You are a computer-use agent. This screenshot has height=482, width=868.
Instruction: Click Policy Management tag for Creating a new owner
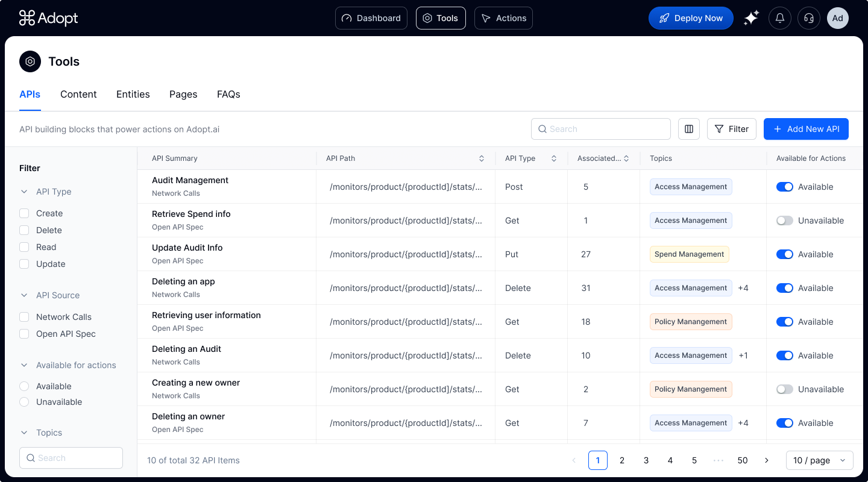click(691, 389)
